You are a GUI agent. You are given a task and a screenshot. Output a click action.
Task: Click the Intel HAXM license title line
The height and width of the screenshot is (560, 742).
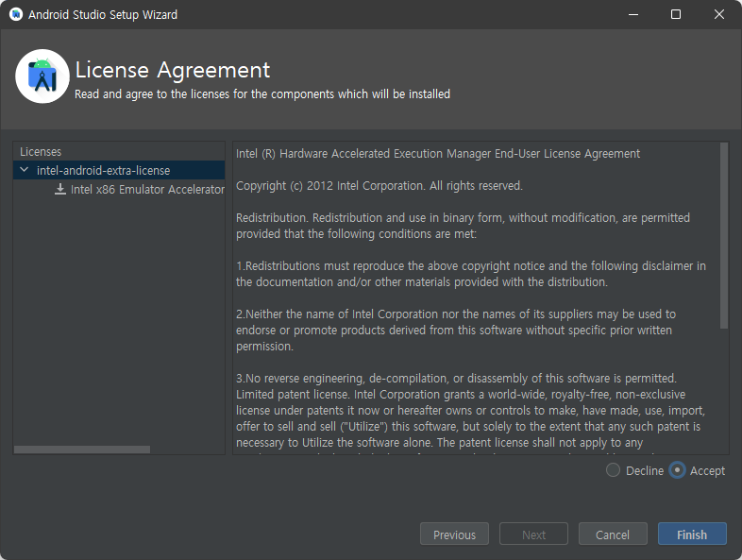click(438, 154)
